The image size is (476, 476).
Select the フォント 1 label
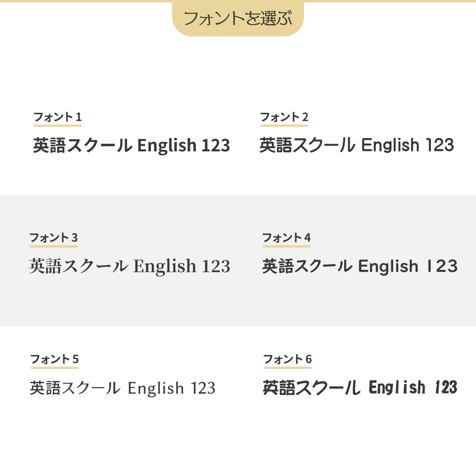(x=58, y=117)
